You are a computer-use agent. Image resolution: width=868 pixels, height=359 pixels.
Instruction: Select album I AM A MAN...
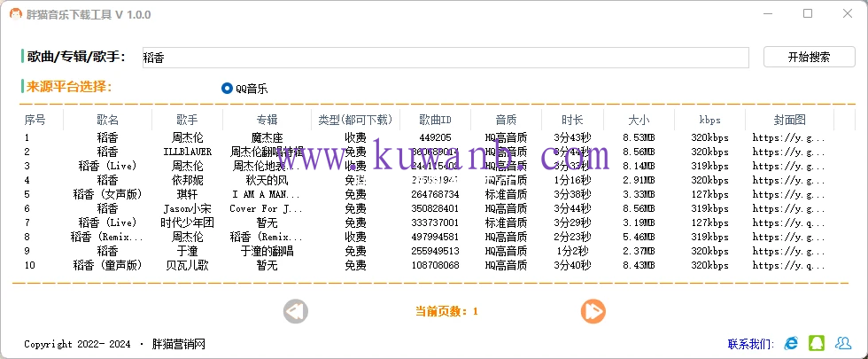(x=267, y=194)
